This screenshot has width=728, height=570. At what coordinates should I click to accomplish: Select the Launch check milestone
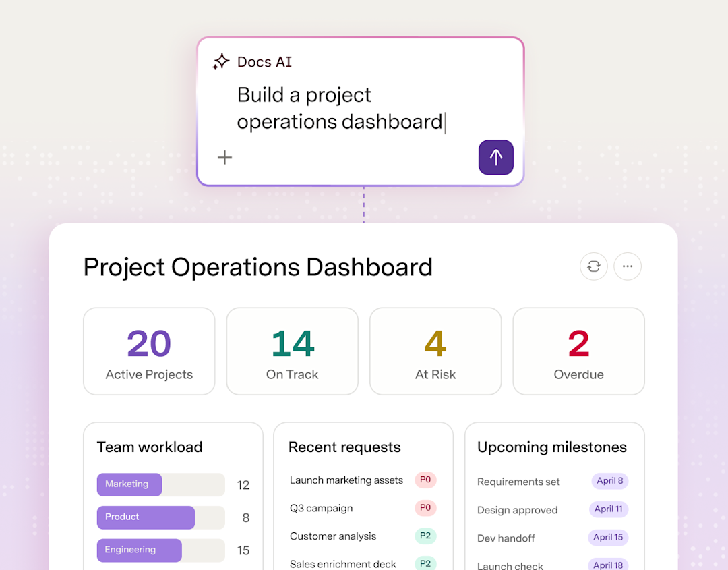click(x=510, y=565)
